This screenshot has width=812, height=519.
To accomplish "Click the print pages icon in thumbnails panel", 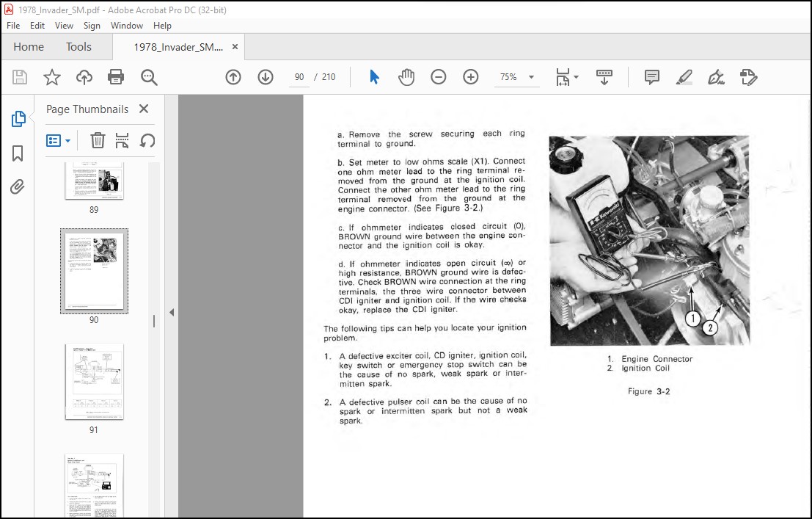I will pyautogui.click(x=122, y=140).
